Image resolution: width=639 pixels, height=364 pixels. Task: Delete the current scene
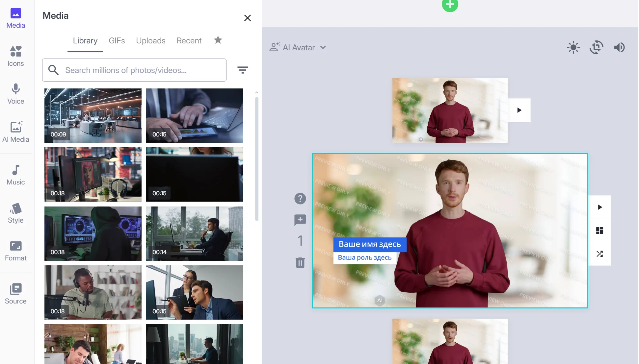pyautogui.click(x=300, y=262)
